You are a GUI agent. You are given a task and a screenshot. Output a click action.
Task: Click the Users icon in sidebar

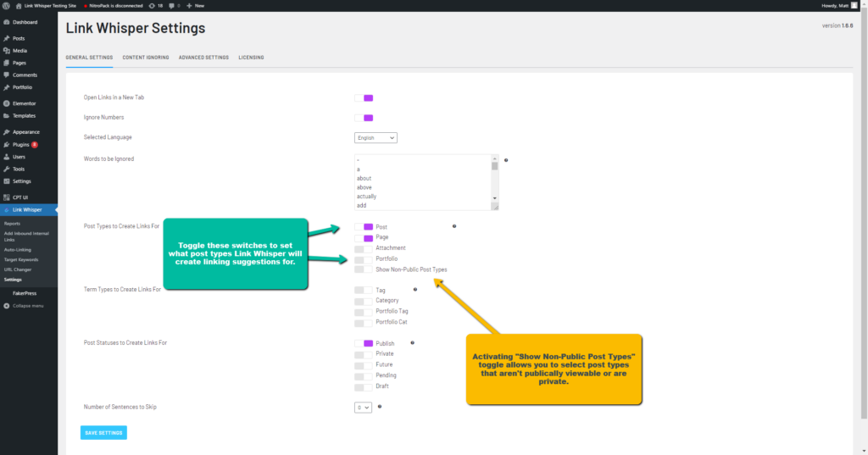[7, 157]
